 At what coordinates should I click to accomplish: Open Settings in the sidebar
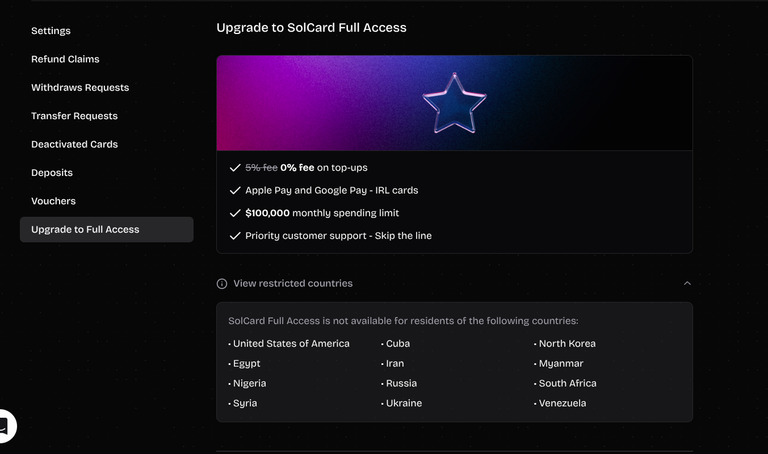(51, 31)
